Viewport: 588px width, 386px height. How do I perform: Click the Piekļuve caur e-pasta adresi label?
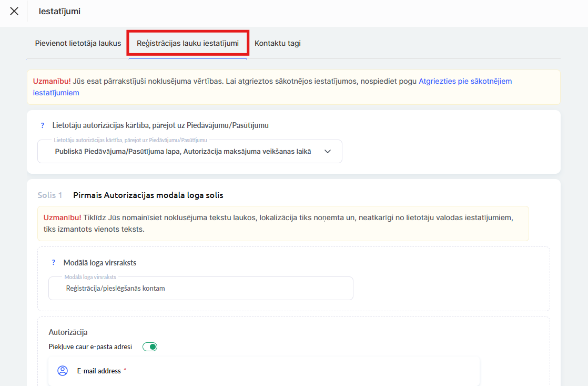(90, 347)
